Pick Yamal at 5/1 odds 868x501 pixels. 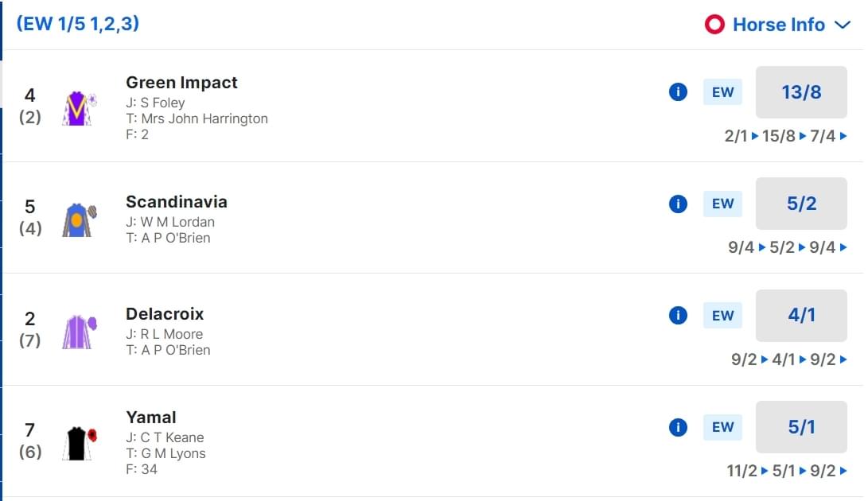tap(801, 428)
